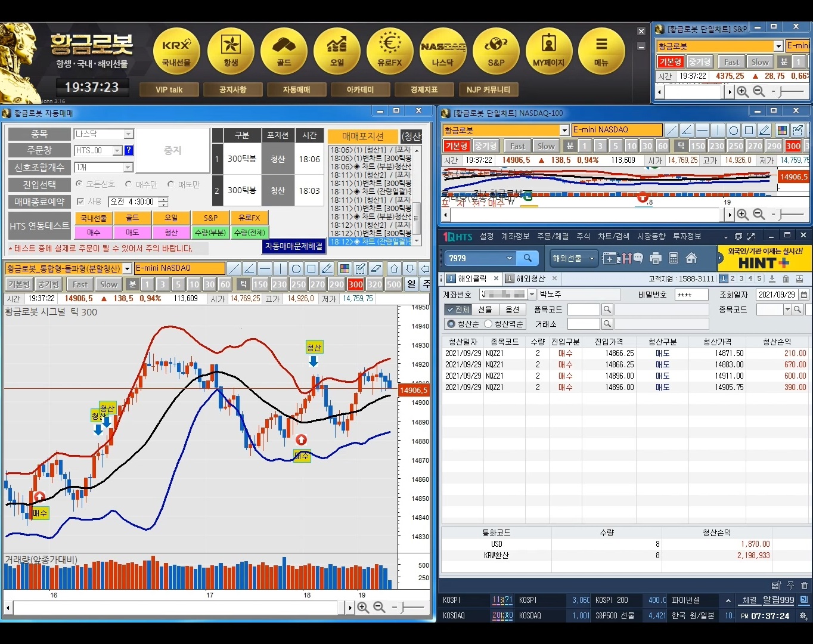
Task: Open 해외선물 dropdown in 1QHTS toolbar
Action: 573,258
